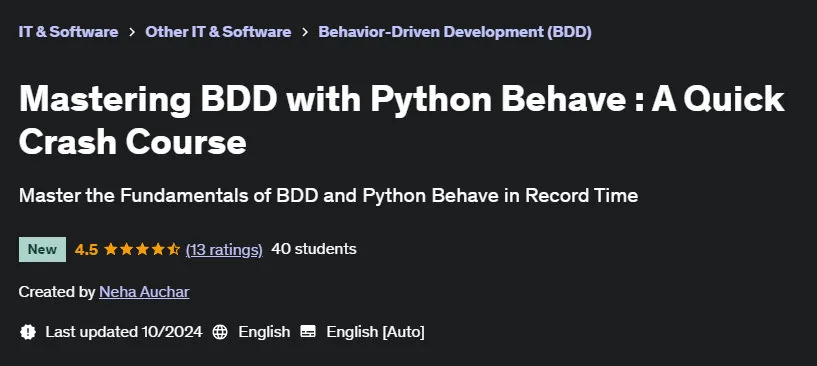
Task: Click the English [Auto] captions label
Action: (x=375, y=332)
